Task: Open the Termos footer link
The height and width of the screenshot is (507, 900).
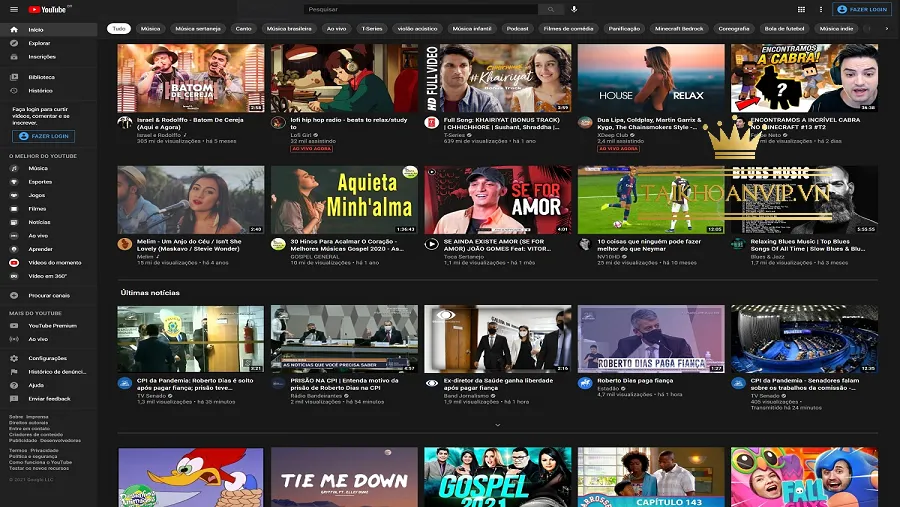Action: pos(17,451)
